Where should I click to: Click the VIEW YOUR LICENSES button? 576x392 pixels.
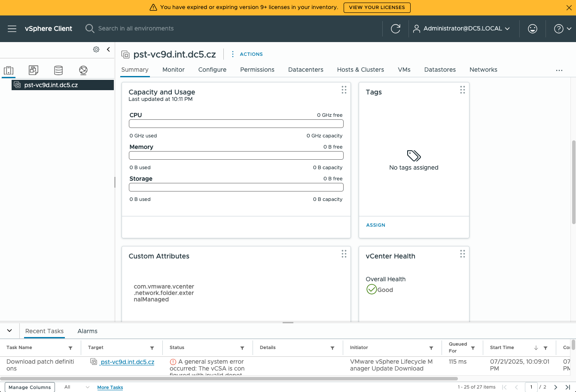pyautogui.click(x=377, y=7)
